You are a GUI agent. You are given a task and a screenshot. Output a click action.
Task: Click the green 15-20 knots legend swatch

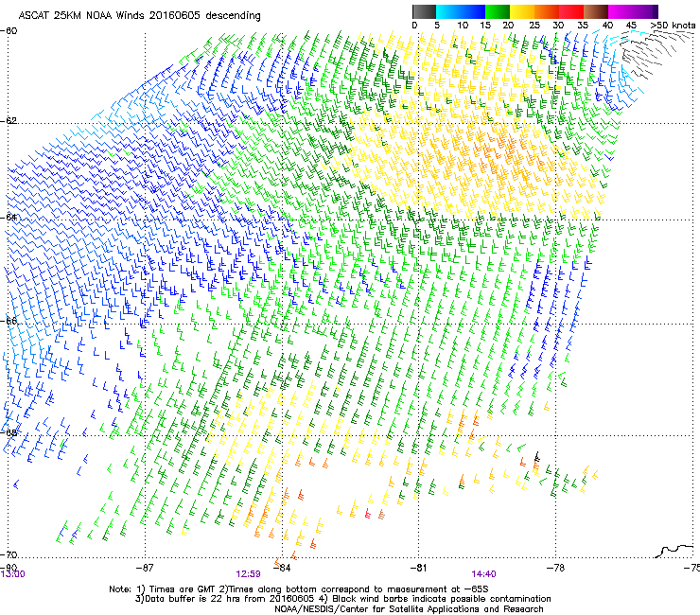coord(498,11)
